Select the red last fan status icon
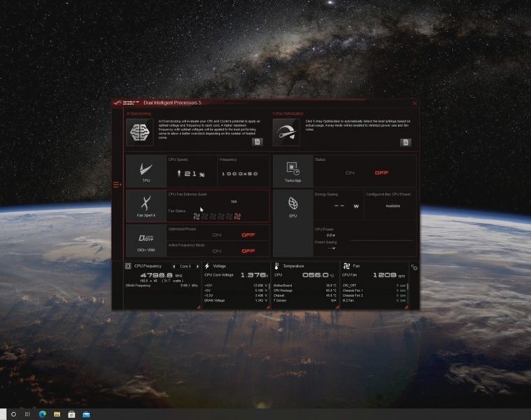This screenshot has width=531, height=420. tap(237, 216)
